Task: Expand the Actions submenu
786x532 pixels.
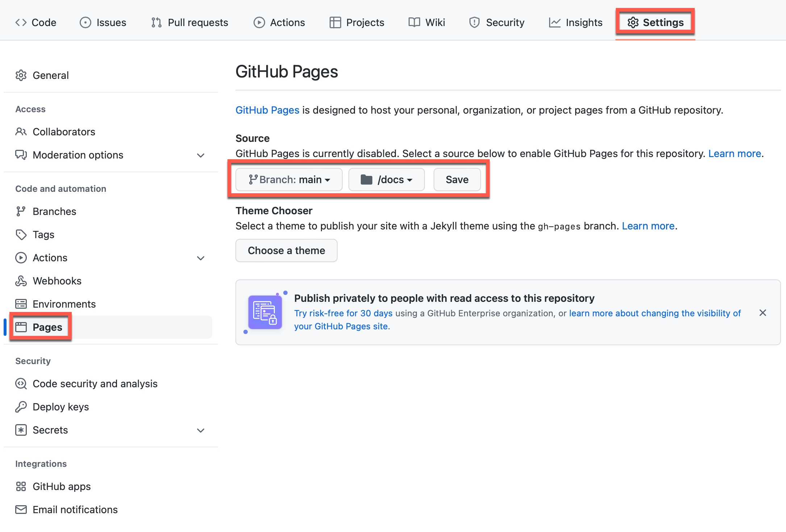Action: tap(201, 258)
